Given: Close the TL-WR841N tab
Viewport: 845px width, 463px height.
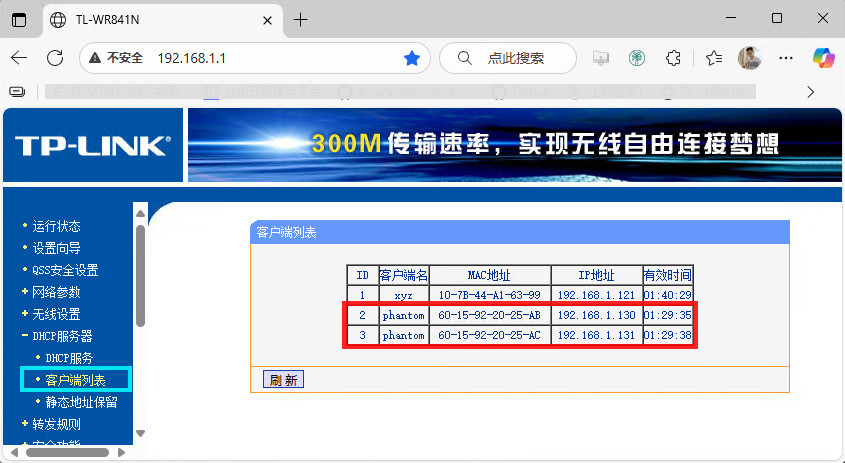Looking at the screenshot, I should pos(267,20).
